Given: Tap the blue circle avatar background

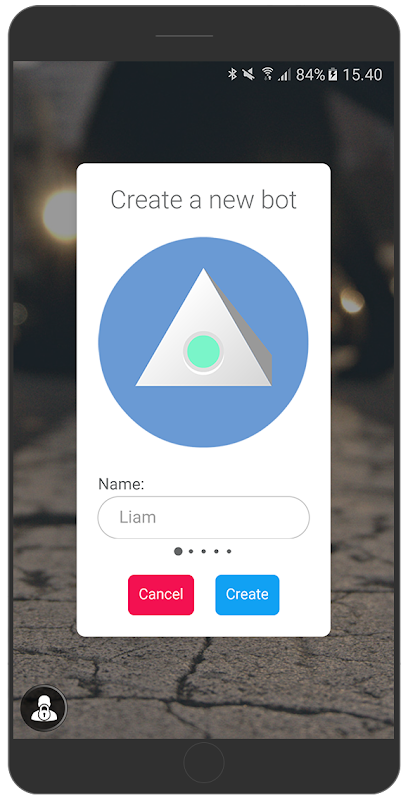Looking at the screenshot, I should (203, 342).
